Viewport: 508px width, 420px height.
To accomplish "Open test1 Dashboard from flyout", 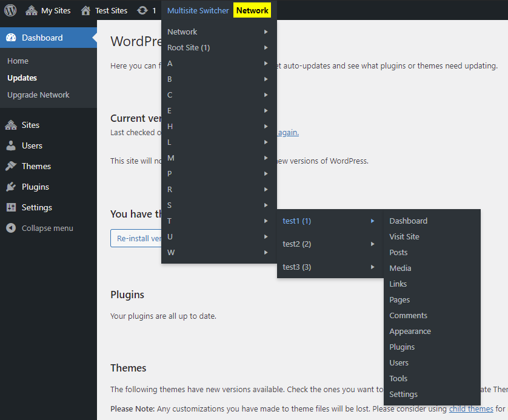I will (408, 221).
